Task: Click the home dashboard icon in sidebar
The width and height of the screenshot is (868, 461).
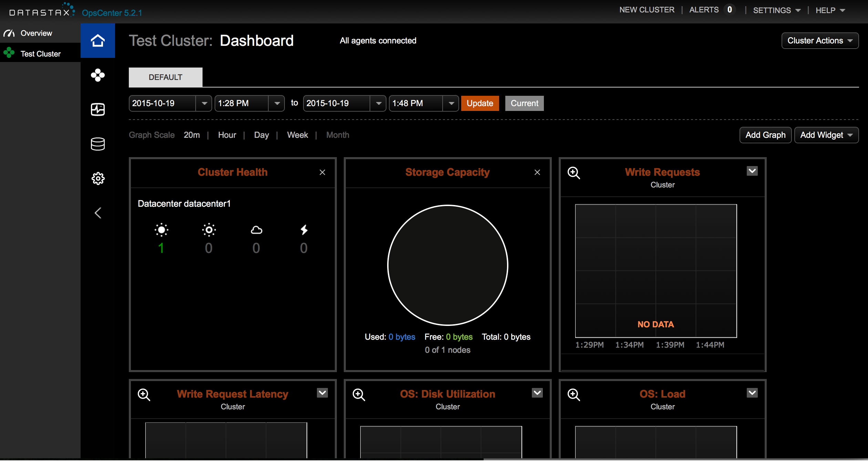Action: coord(98,41)
